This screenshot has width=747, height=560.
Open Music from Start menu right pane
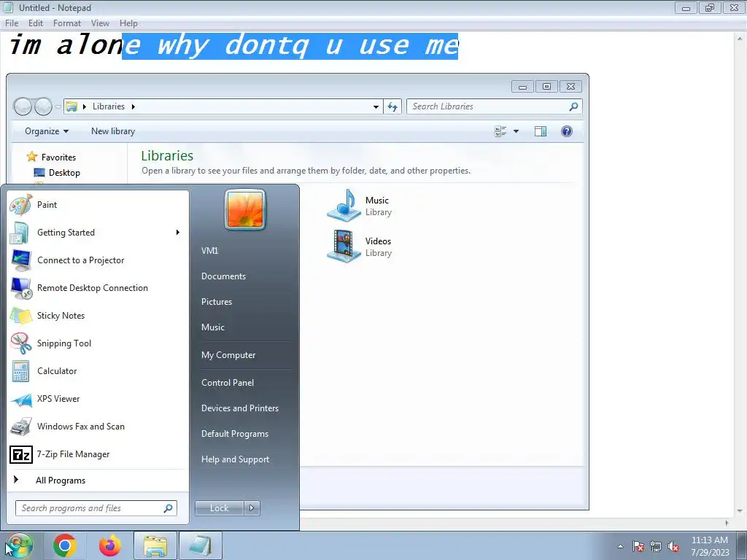coord(213,327)
